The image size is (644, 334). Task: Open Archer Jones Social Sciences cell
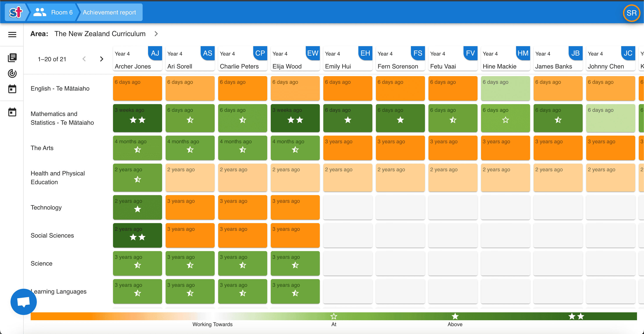(137, 235)
